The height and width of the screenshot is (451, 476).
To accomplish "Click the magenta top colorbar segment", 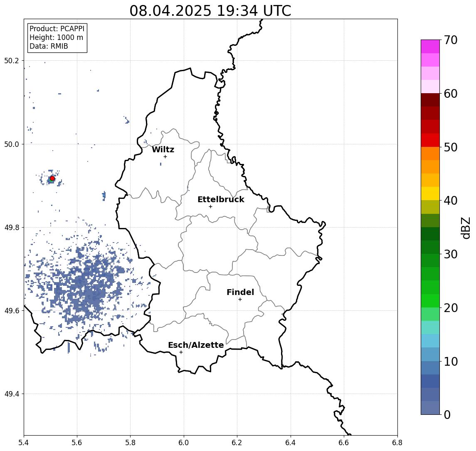I will [x=430, y=47].
